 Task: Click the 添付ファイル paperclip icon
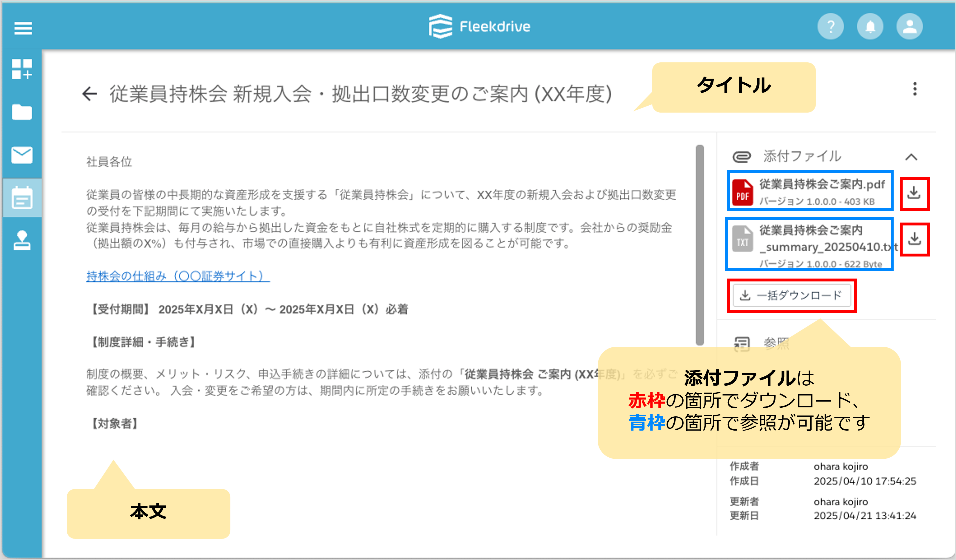742,157
